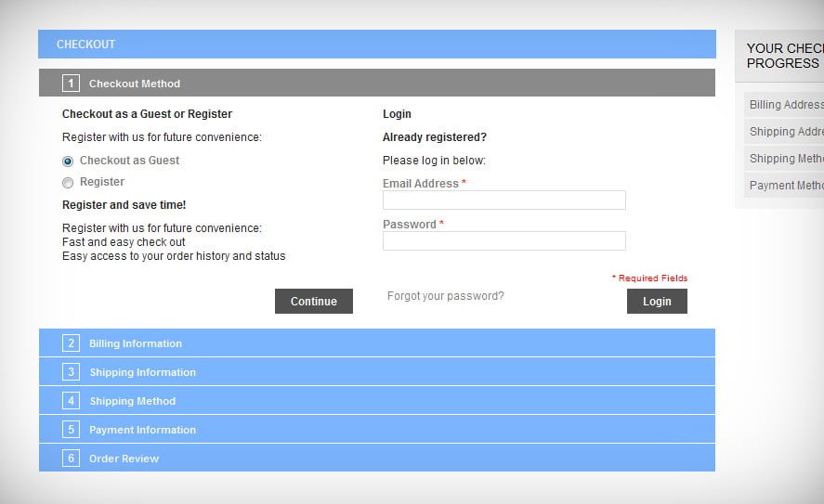Select the Checkout as Guest radio button
824x504 pixels.
click(x=68, y=161)
